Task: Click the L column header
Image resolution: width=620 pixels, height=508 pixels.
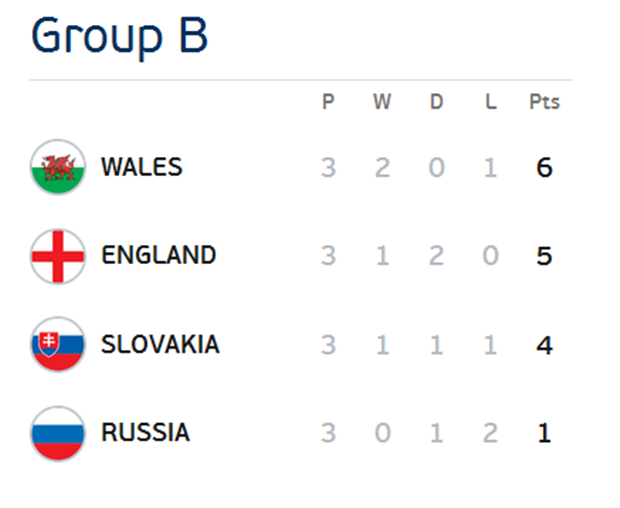Action: pyautogui.click(x=491, y=102)
